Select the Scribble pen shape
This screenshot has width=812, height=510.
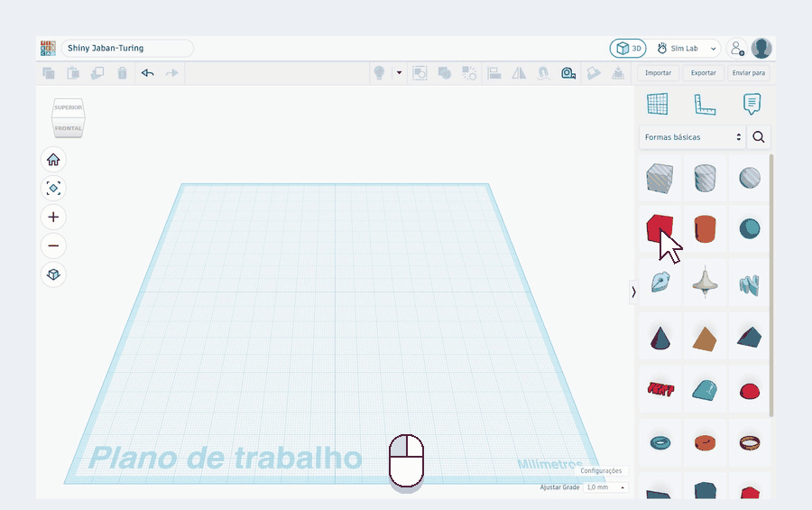click(x=660, y=283)
